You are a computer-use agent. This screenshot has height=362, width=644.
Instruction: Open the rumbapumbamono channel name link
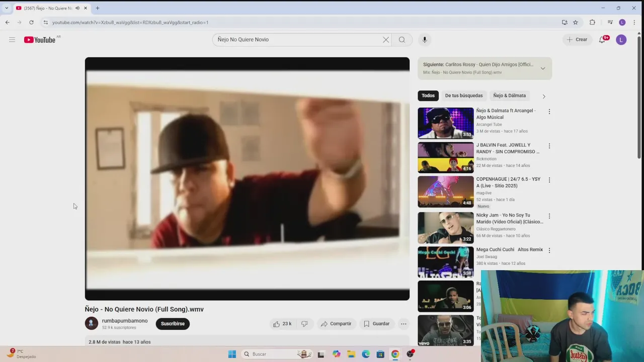[125, 321]
